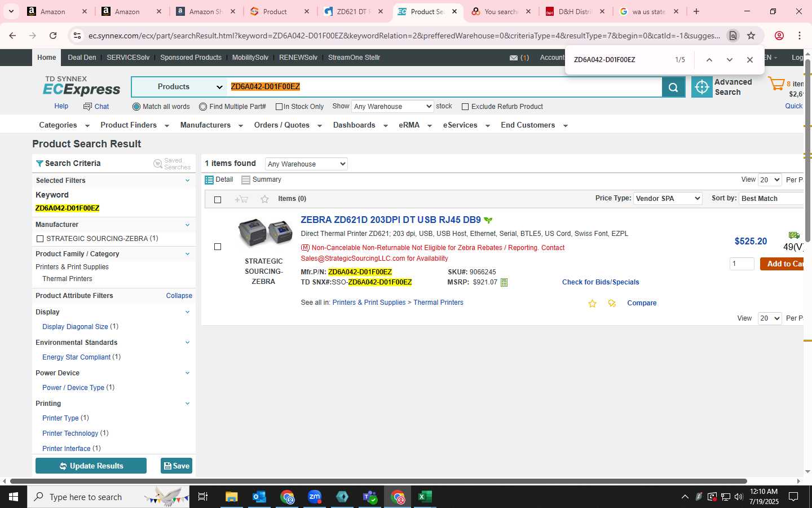Viewport: 812px width, 508px height.
Task: Click Save search button
Action: pyautogui.click(x=176, y=466)
